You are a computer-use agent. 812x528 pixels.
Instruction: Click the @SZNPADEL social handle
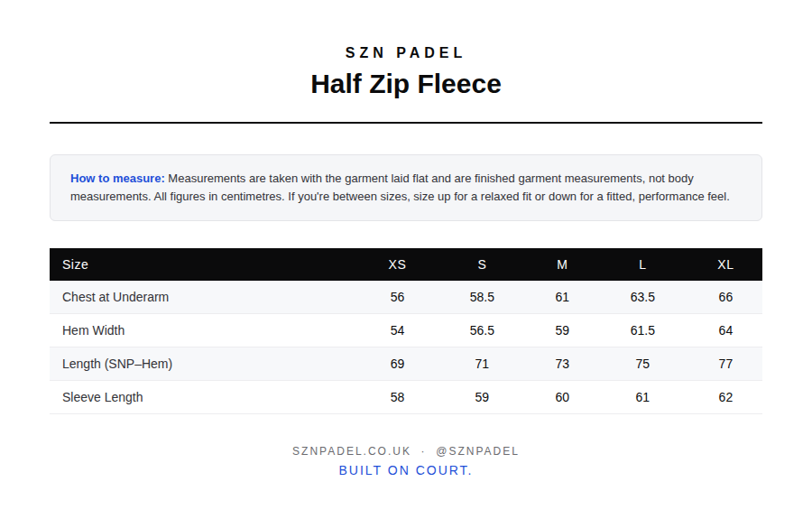477,451
